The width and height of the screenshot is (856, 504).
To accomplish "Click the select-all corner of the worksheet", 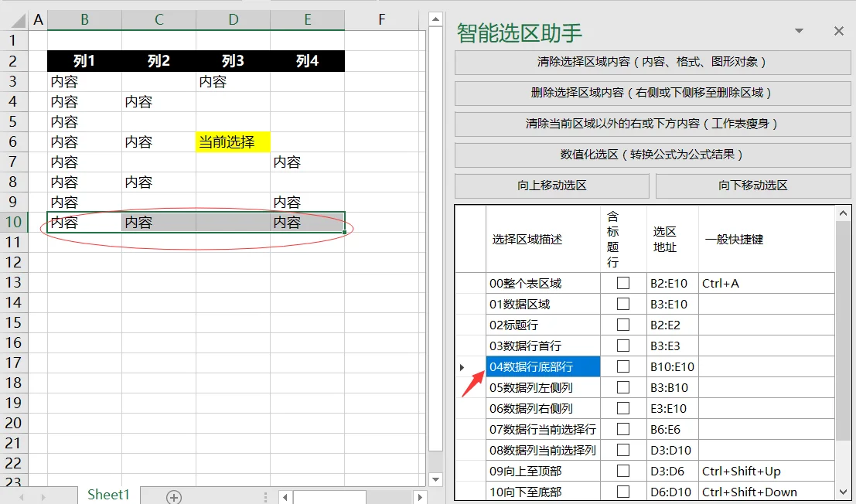I will pos(18,20).
